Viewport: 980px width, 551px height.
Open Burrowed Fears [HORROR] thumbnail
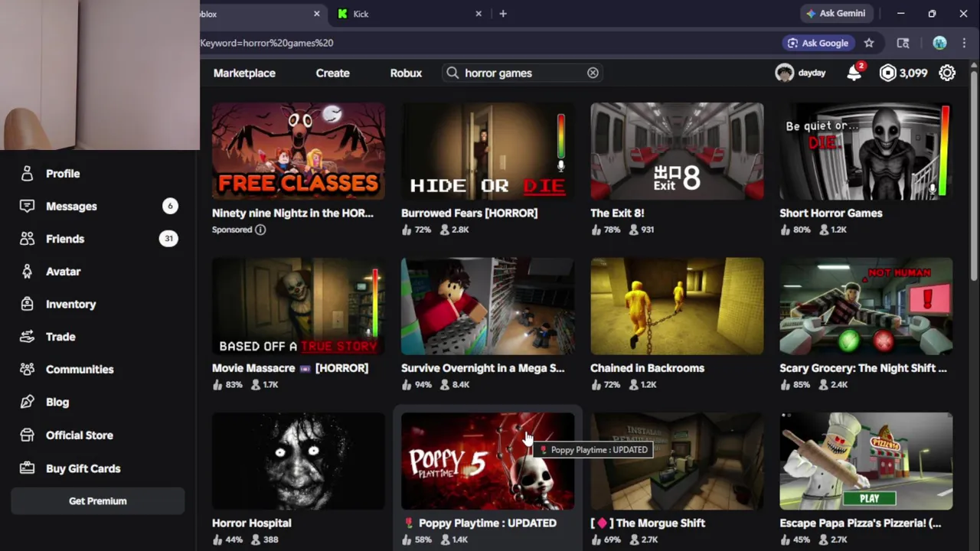click(x=488, y=151)
